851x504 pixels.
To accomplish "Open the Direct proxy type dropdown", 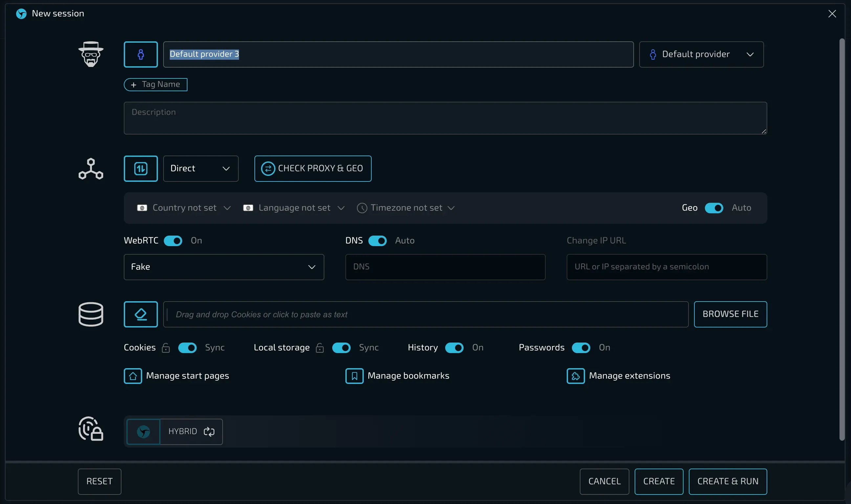I will tap(200, 168).
